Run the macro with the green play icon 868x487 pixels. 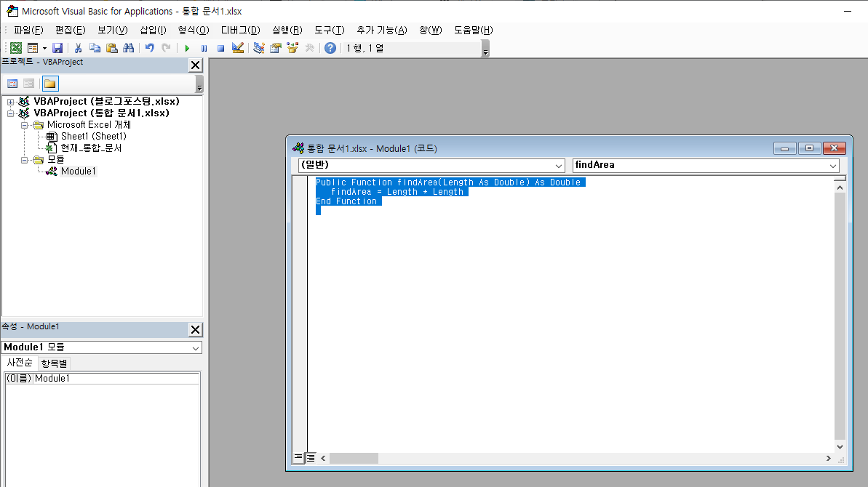187,48
